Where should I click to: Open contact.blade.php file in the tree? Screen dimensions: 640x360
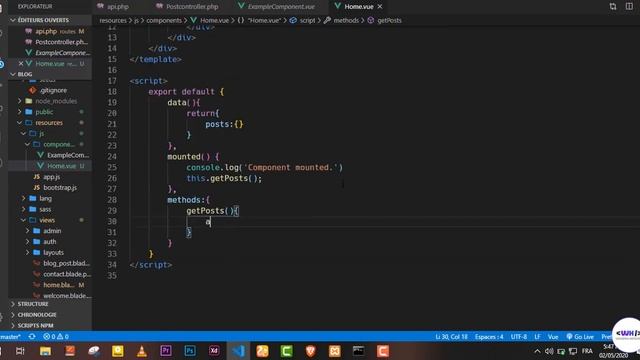point(67,274)
